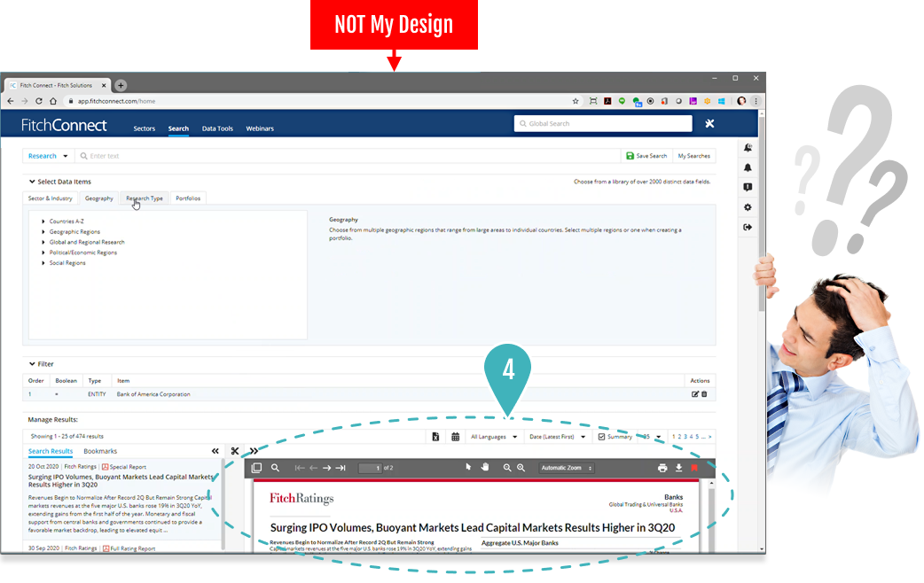Open Date (Latest First) sort dropdown
Viewport: 924px width, 583px height.
tap(558, 437)
